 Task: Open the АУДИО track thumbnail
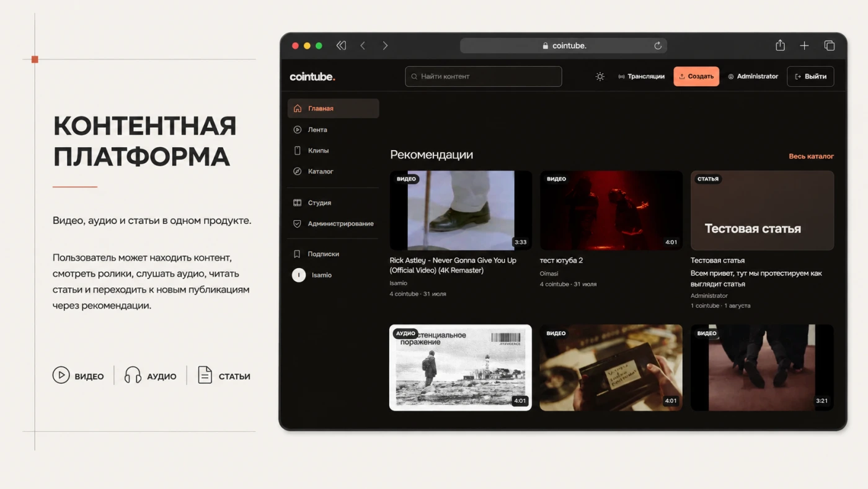[461, 367]
